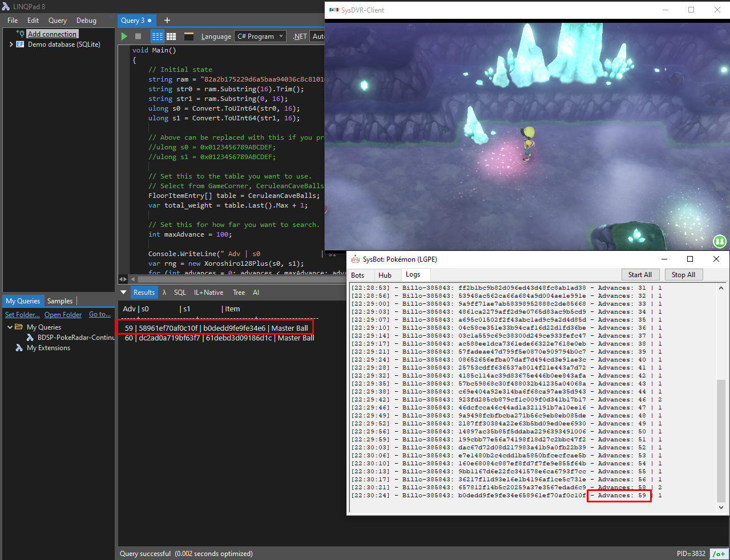Click the result row starting with 59
The height and width of the screenshot is (560, 730).
(216, 328)
